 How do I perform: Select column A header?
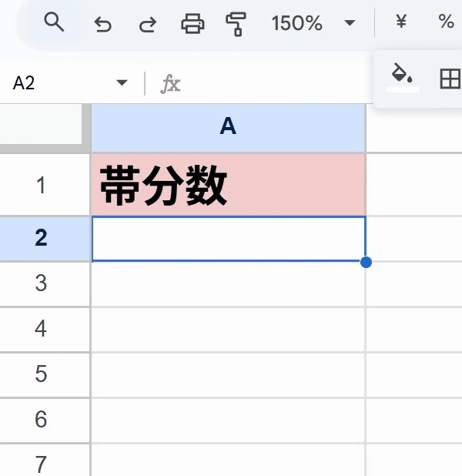coord(228,127)
